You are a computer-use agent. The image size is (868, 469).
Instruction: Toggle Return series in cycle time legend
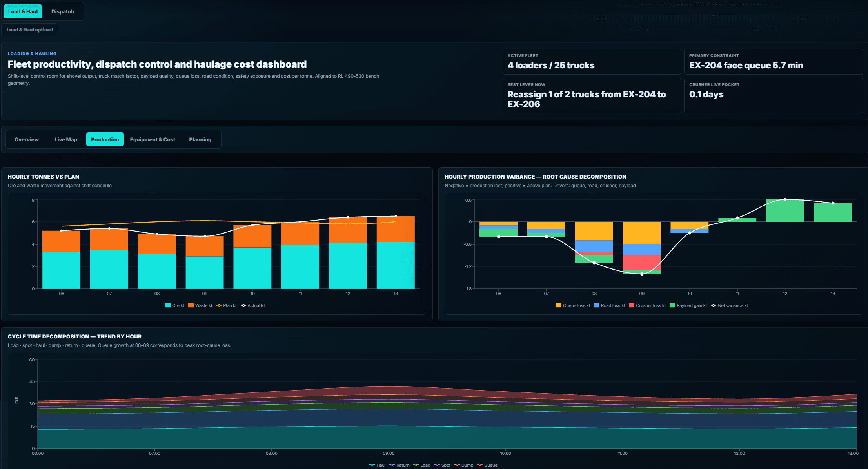(x=399, y=465)
